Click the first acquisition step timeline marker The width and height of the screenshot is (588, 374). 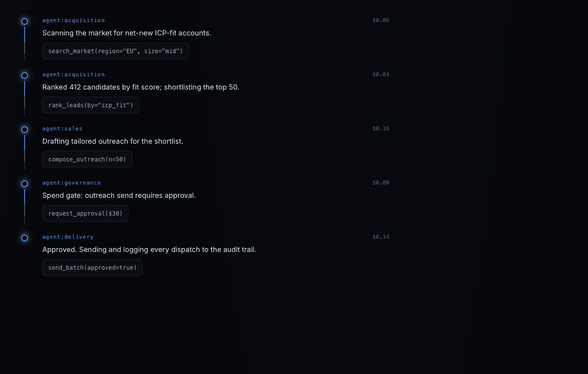25,21
